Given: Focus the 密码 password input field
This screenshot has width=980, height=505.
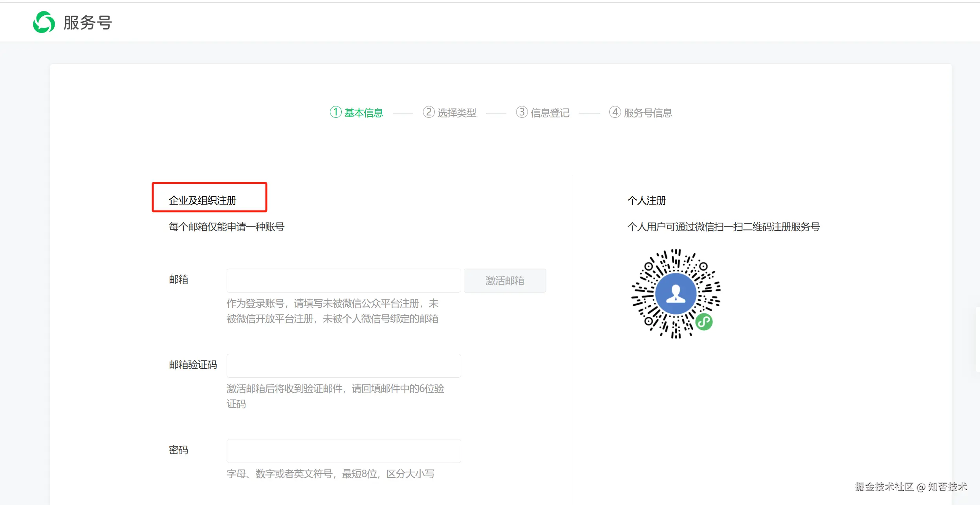Looking at the screenshot, I should [x=343, y=451].
